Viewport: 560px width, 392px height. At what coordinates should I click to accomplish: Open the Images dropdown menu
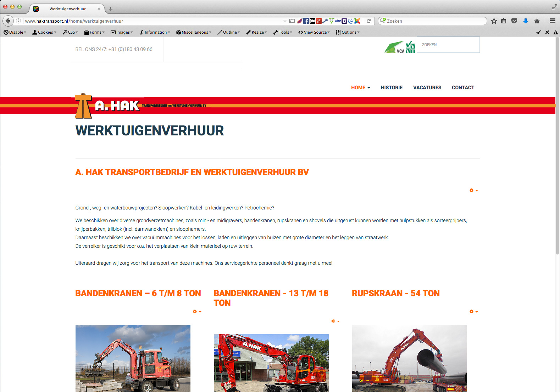point(122,32)
